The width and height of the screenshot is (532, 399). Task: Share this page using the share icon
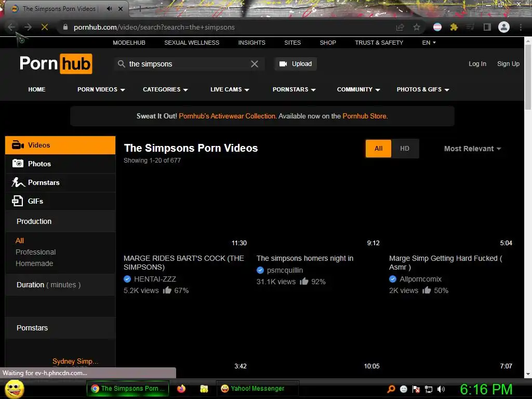click(x=400, y=27)
